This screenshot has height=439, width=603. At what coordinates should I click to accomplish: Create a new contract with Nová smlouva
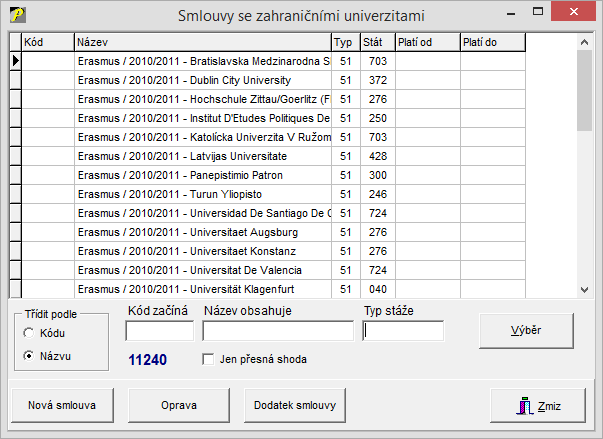[x=62, y=406]
